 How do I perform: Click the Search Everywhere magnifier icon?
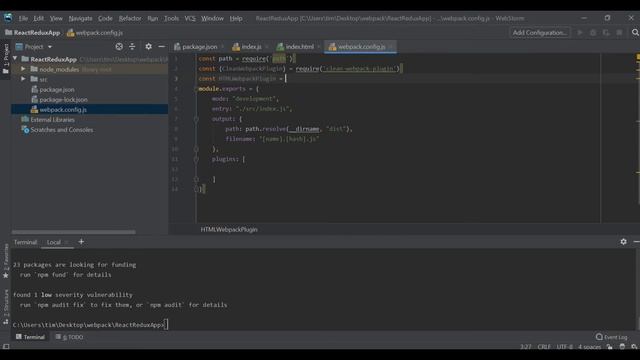pyautogui.click(x=635, y=33)
